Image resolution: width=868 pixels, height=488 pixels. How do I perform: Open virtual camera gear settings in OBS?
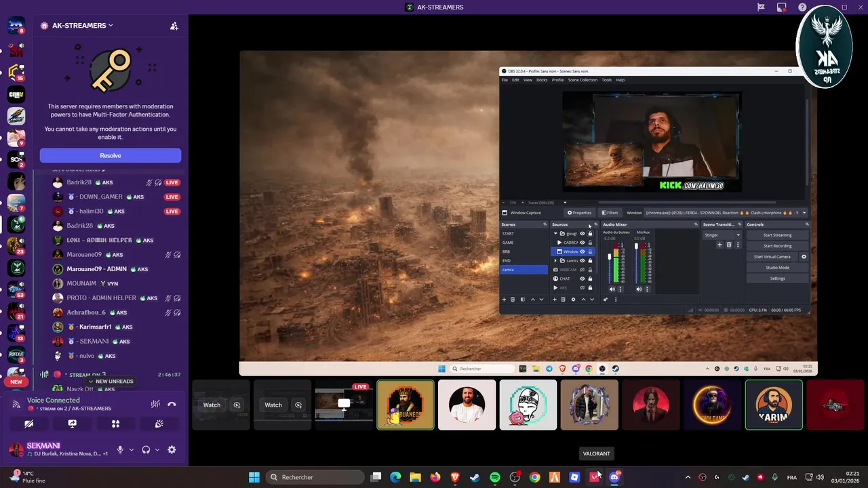[804, 257]
